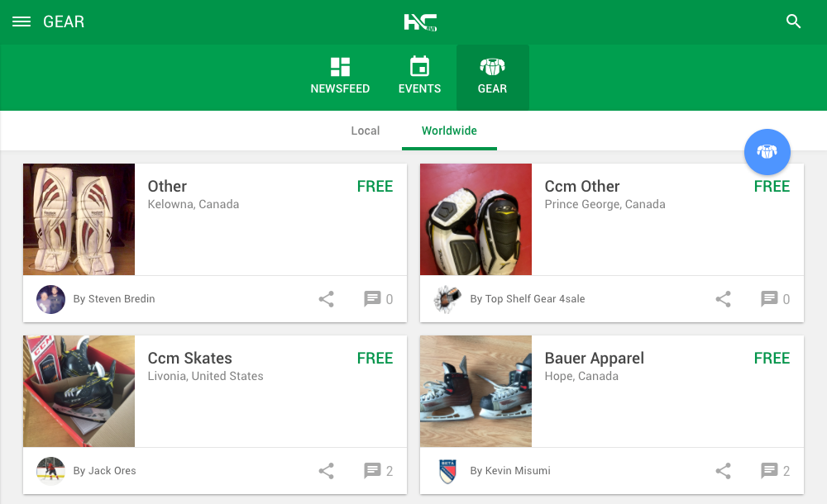Click the search magnifier icon
Viewport: 827px width, 504px height.
(794, 22)
